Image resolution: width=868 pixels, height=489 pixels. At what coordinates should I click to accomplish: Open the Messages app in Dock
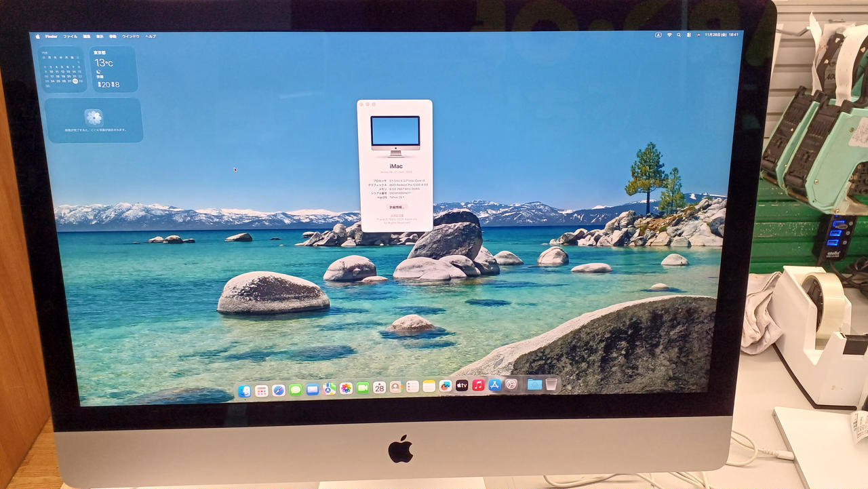(x=296, y=389)
